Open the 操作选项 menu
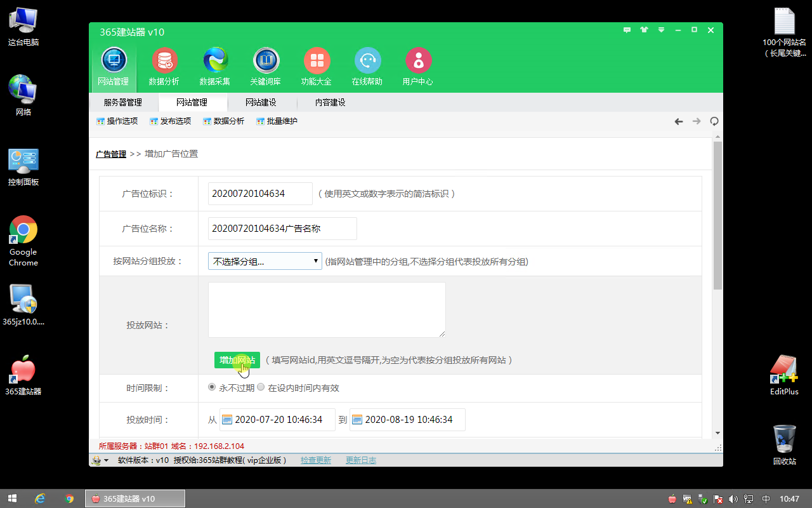 point(117,121)
